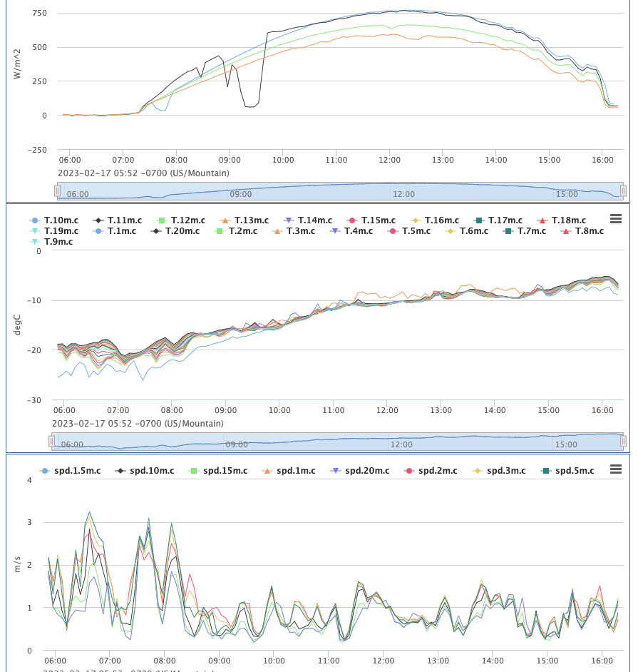Image resolution: width=638 pixels, height=672 pixels.
Task: Toggle the spd.20m.c legend item
Action: tap(367, 471)
